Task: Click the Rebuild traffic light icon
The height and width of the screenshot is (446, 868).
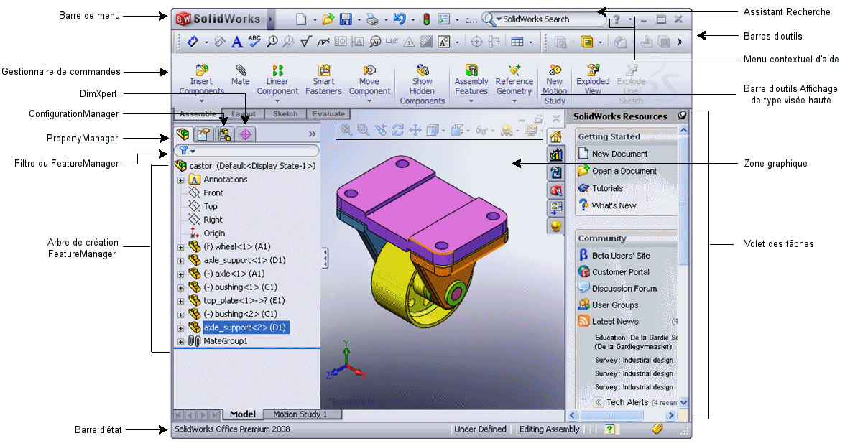Action: [x=425, y=19]
